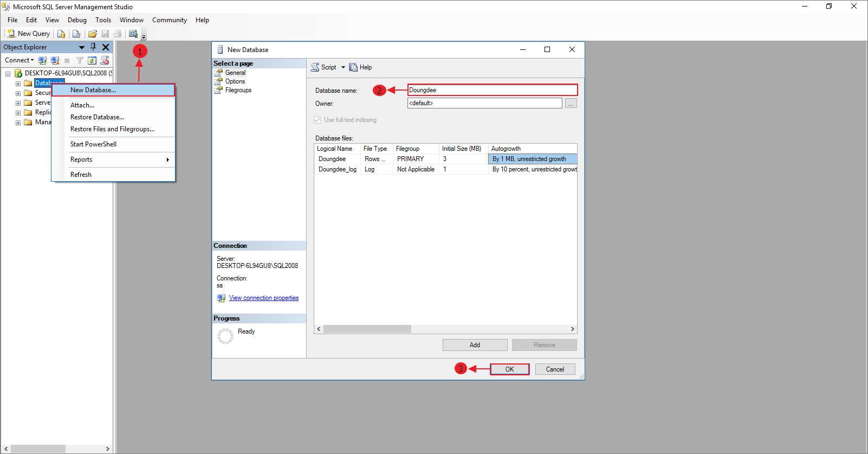Click the Owner browse ellipsis button

571,103
